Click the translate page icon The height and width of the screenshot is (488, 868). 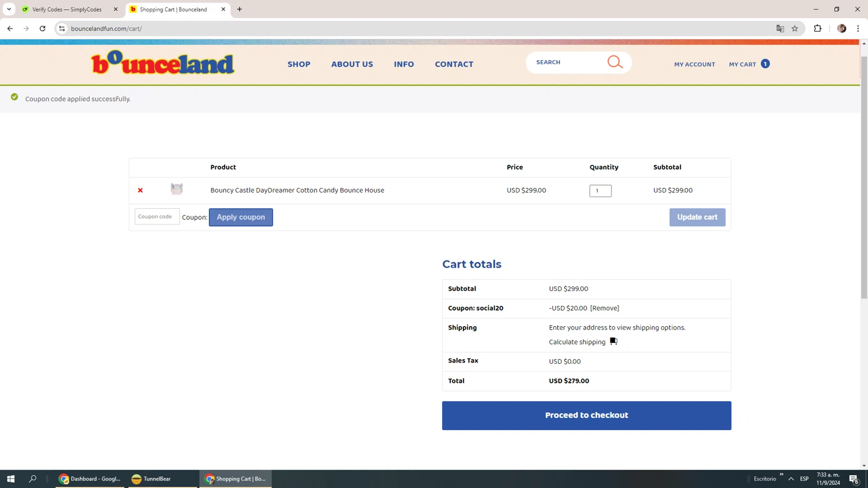[780, 28]
